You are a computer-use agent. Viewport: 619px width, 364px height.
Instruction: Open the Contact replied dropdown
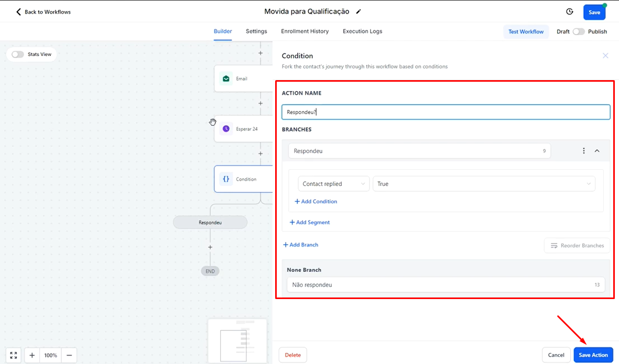point(334,184)
